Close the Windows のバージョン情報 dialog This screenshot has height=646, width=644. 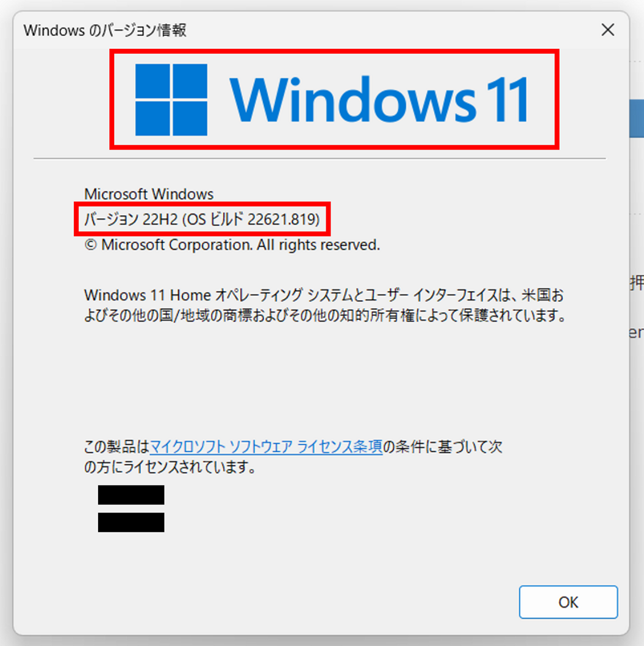click(x=608, y=30)
